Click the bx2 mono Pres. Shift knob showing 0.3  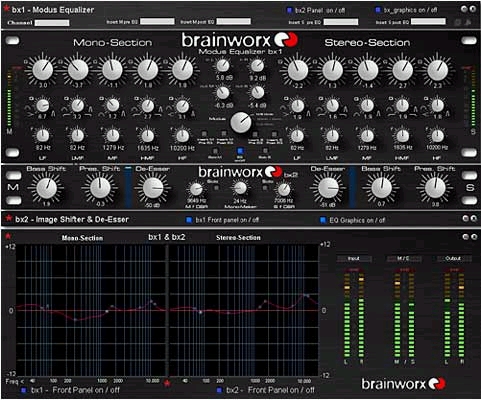(x=100, y=188)
